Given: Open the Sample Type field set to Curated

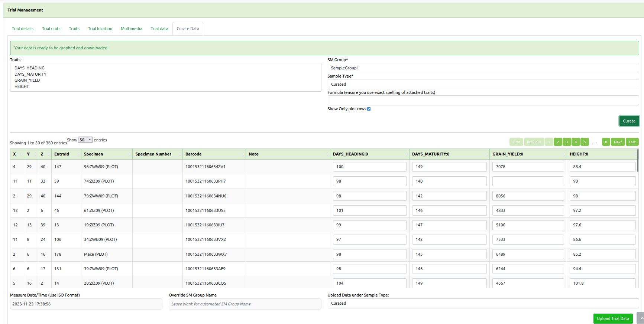Looking at the screenshot, I should (483, 84).
